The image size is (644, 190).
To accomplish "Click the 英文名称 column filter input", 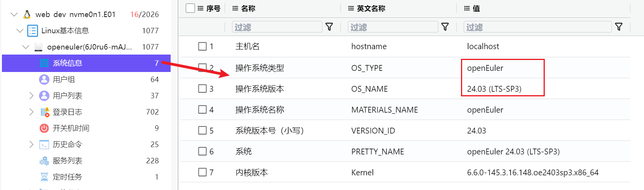I will (x=393, y=27).
